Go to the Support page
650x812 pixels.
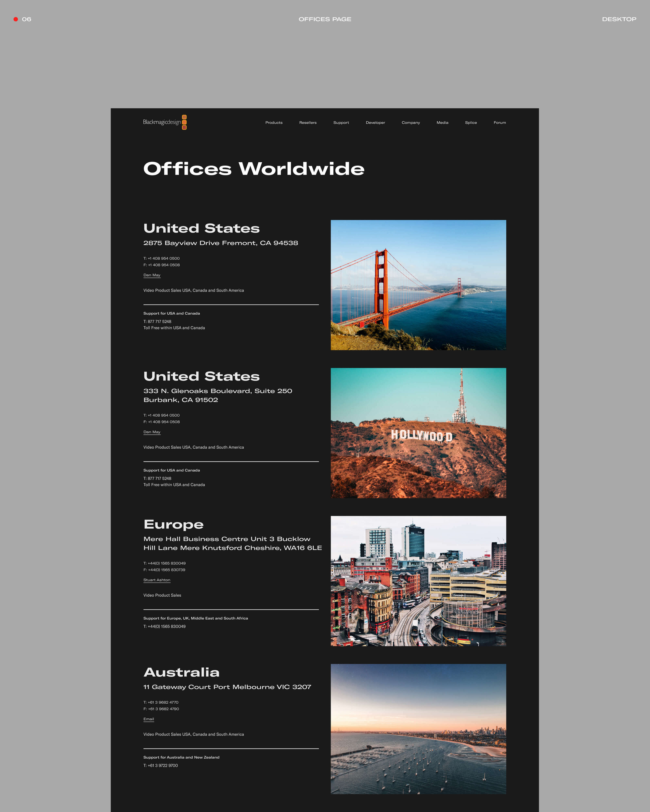click(x=341, y=123)
